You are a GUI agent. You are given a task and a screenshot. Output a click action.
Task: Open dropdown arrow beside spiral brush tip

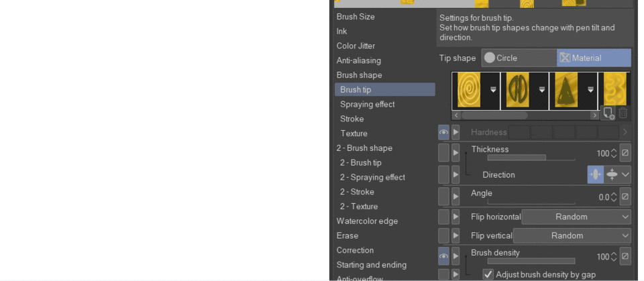click(493, 90)
